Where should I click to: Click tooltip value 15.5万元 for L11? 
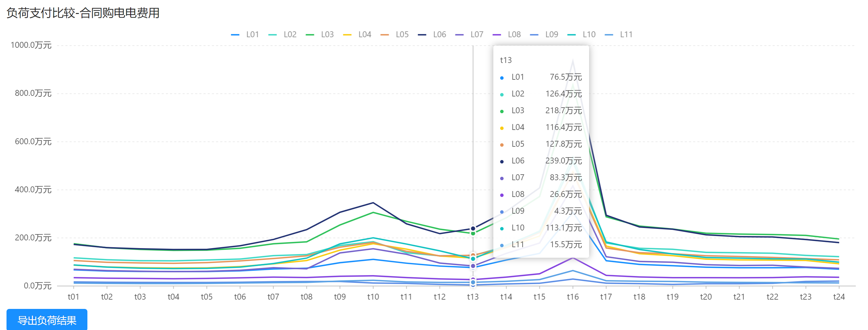(566, 244)
